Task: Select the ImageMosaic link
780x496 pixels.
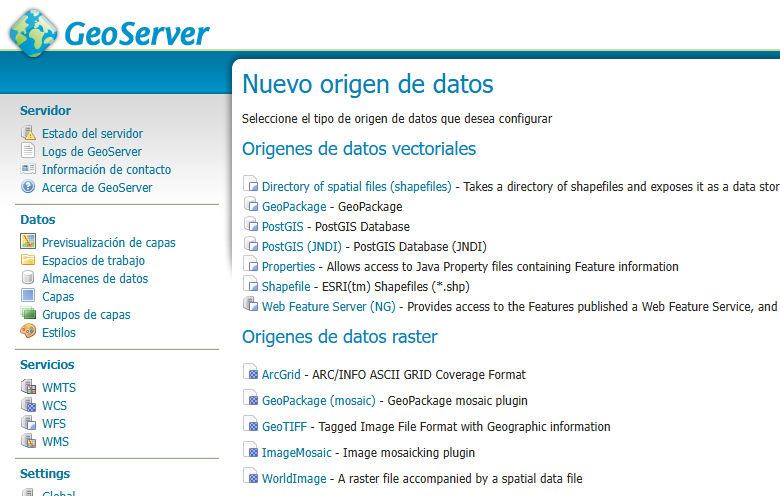Action: point(296,453)
